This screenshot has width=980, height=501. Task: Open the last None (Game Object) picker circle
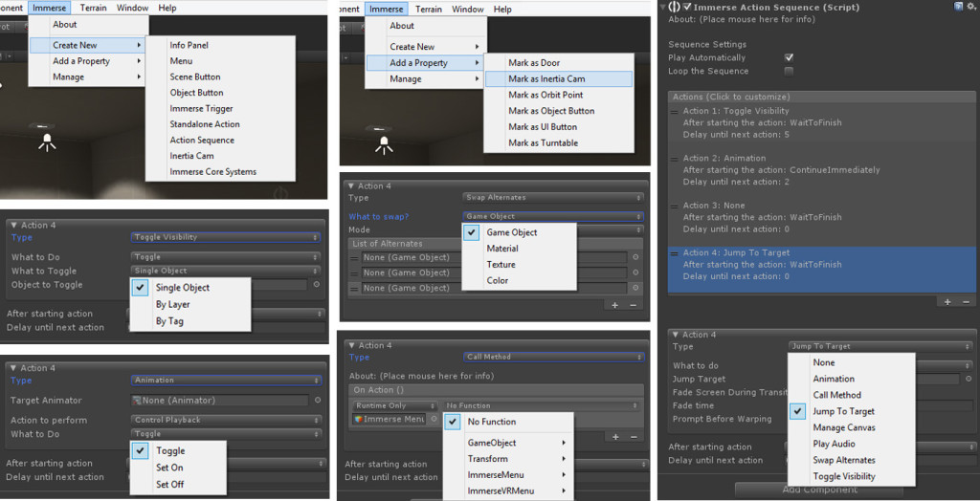point(635,288)
